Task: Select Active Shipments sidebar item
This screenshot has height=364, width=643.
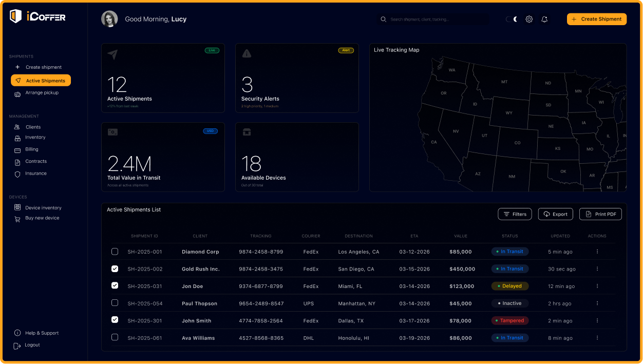Action: tap(41, 81)
